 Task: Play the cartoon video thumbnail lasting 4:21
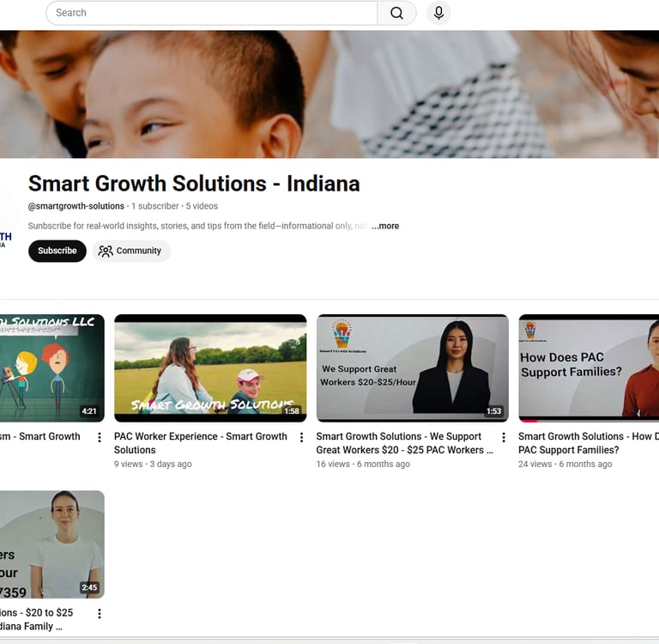coord(52,368)
